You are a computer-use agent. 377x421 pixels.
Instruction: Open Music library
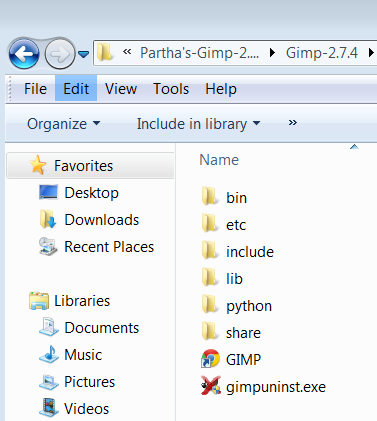click(83, 355)
